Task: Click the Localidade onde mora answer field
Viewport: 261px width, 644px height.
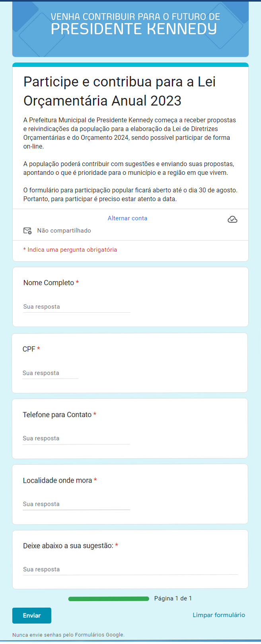Action: tap(76, 504)
